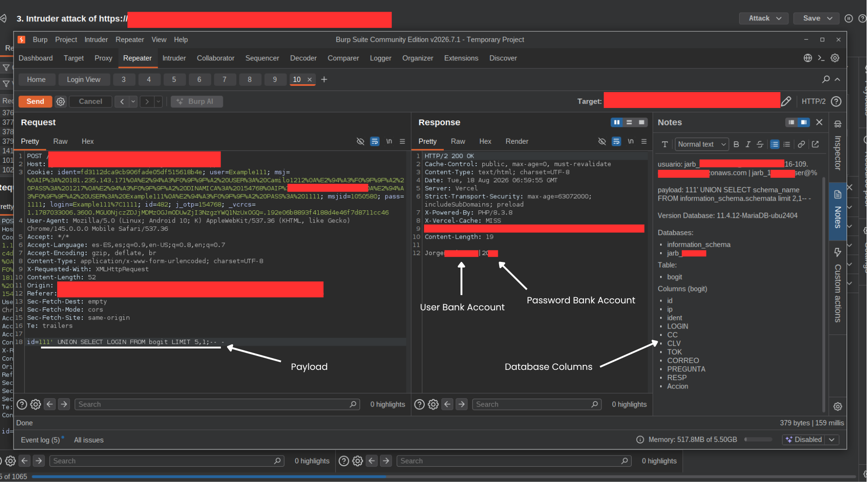868x482 pixels.
Task: Click the Burp AI button
Action: click(x=197, y=101)
